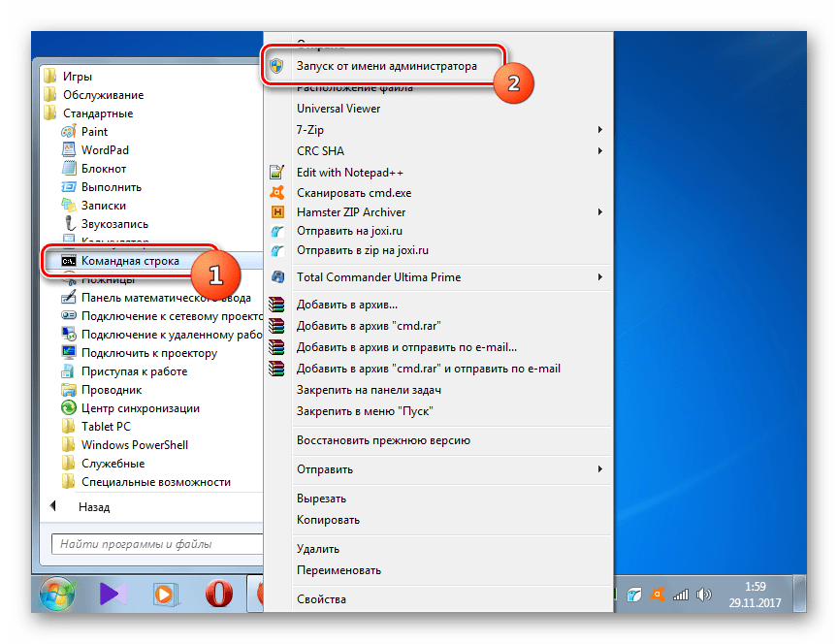This screenshot has height=644, width=838.
Task: Launch WordPad from the program list
Action: (95, 150)
